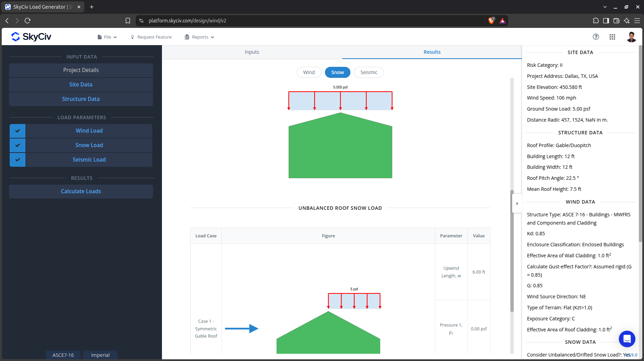This screenshot has height=361, width=644.
Task: Change the Imperial unit system selector
Action: click(x=100, y=355)
